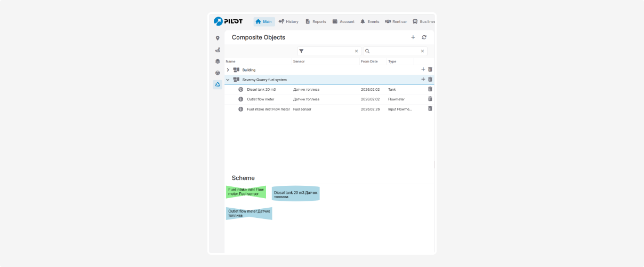Open the layers sidebar panel

click(x=218, y=61)
